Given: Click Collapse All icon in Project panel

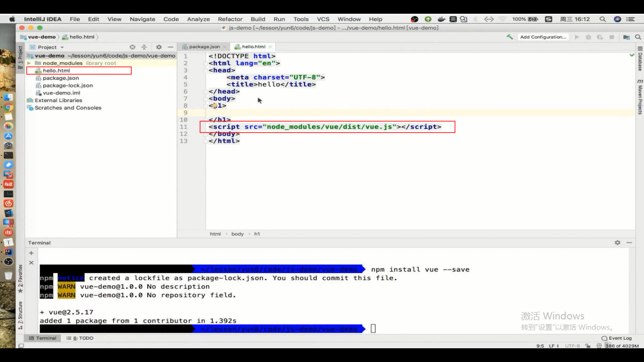Looking at the screenshot, I should click(144, 47).
